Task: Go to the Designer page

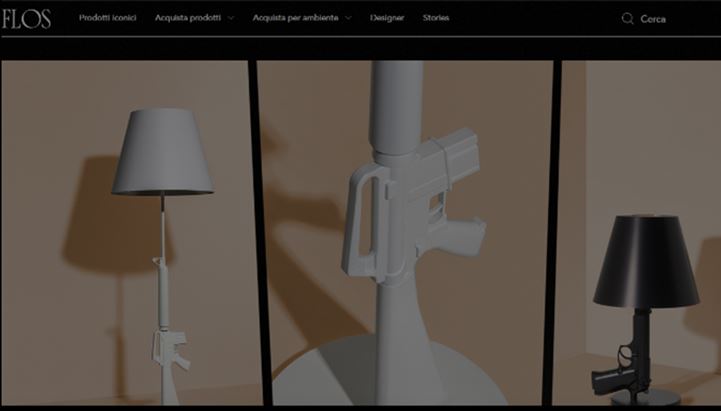Action: click(x=387, y=18)
